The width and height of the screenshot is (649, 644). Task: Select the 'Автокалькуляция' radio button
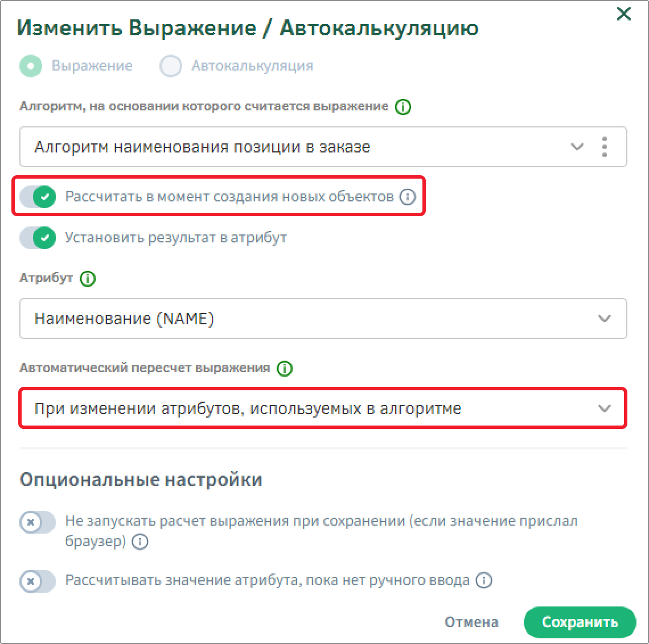pos(171,66)
